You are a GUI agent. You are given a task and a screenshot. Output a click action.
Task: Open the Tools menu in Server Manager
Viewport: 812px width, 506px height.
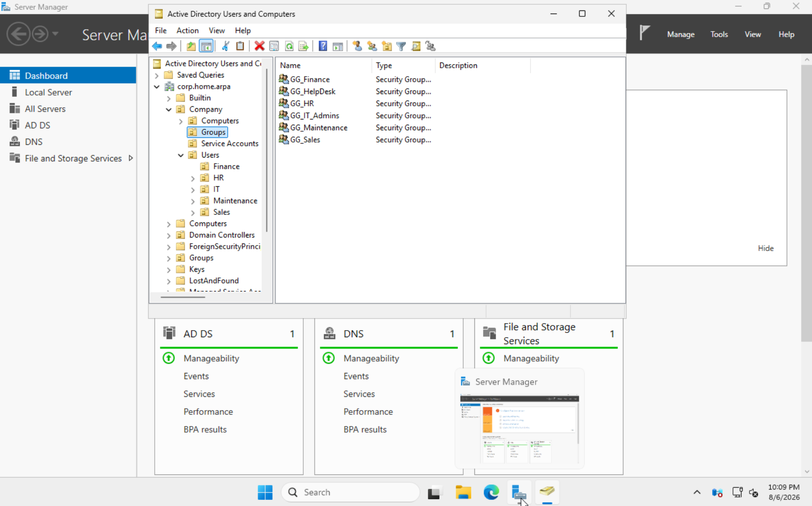[719, 34]
